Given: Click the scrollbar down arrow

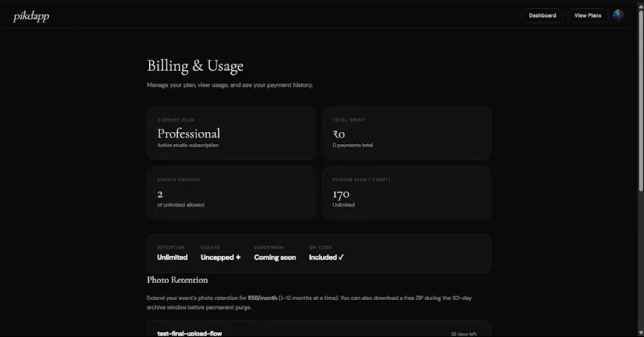Looking at the screenshot, I should [641, 333].
